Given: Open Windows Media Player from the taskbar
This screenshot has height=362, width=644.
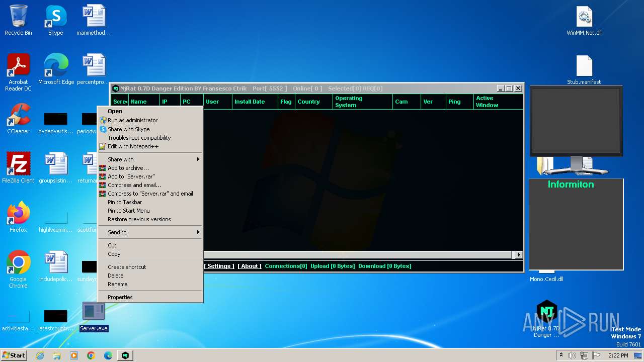Looking at the screenshot, I should [74, 355].
